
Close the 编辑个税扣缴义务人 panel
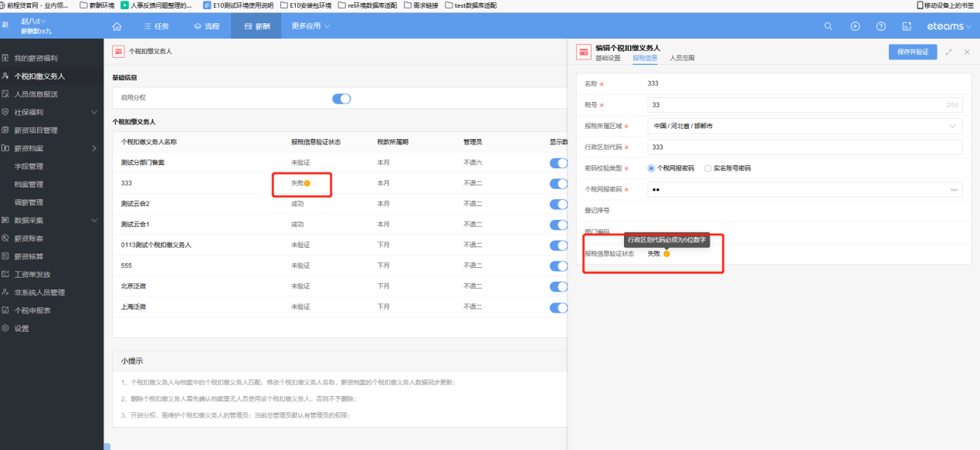click(x=967, y=52)
